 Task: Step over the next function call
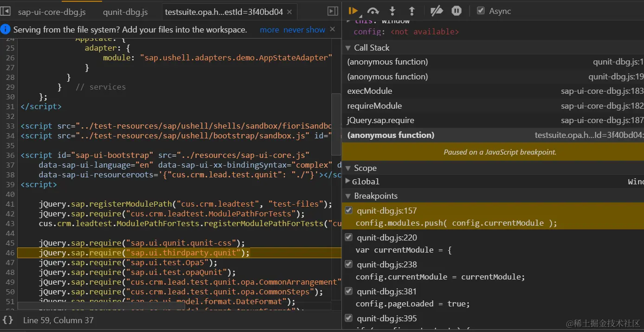[x=373, y=11]
